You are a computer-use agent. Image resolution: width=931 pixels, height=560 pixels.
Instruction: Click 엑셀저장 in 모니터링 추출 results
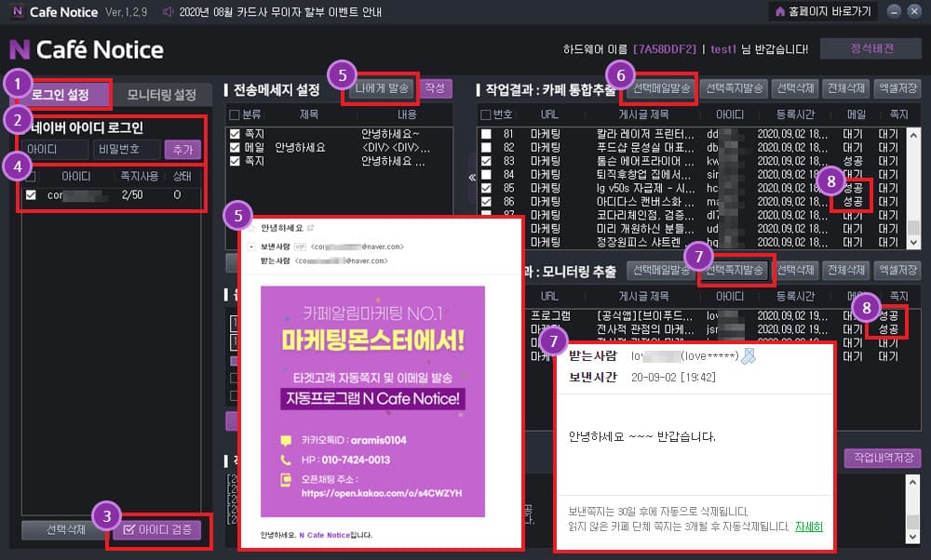pyautogui.click(x=897, y=270)
